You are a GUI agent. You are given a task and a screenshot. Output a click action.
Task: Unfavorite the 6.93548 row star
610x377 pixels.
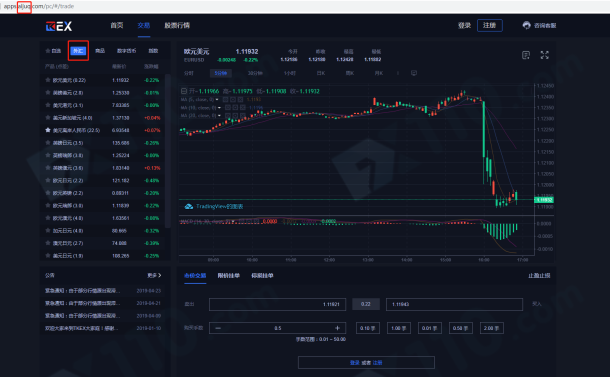coord(48,130)
